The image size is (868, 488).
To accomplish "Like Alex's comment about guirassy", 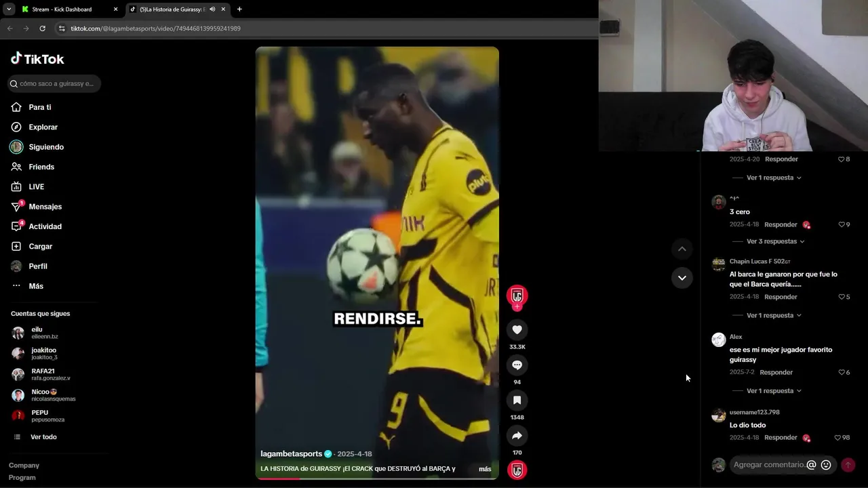I will point(842,372).
